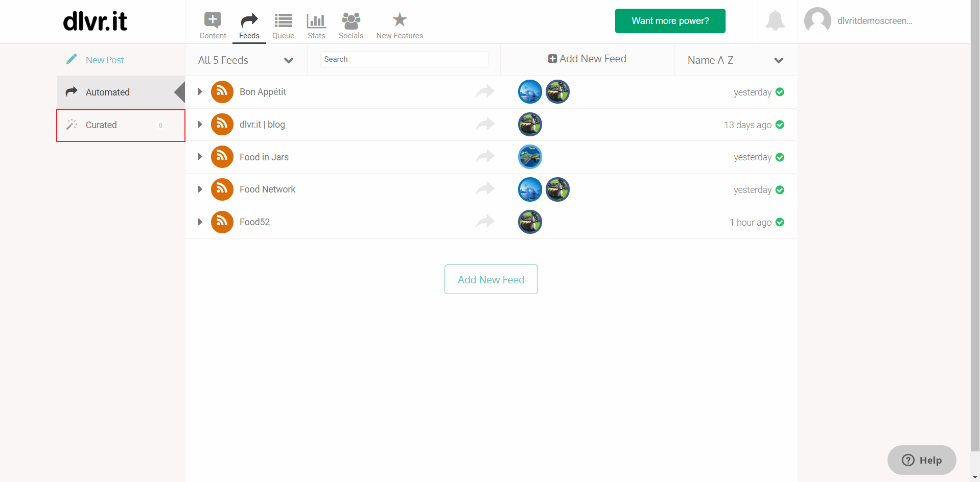Click the Food in Jars green status checkmark
The height and width of the screenshot is (482, 980).
[780, 157]
